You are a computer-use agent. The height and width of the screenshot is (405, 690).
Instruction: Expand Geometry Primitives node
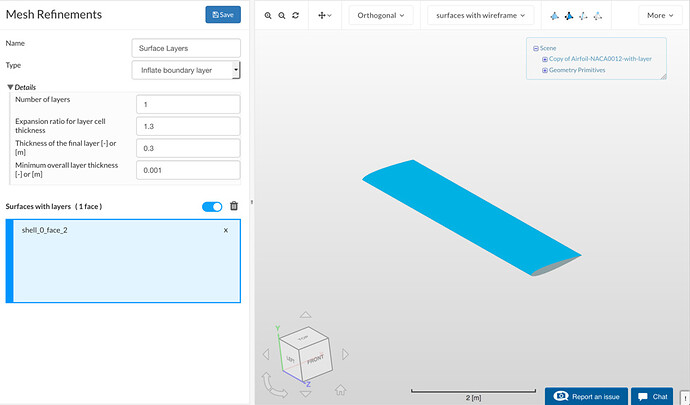(545, 70)
